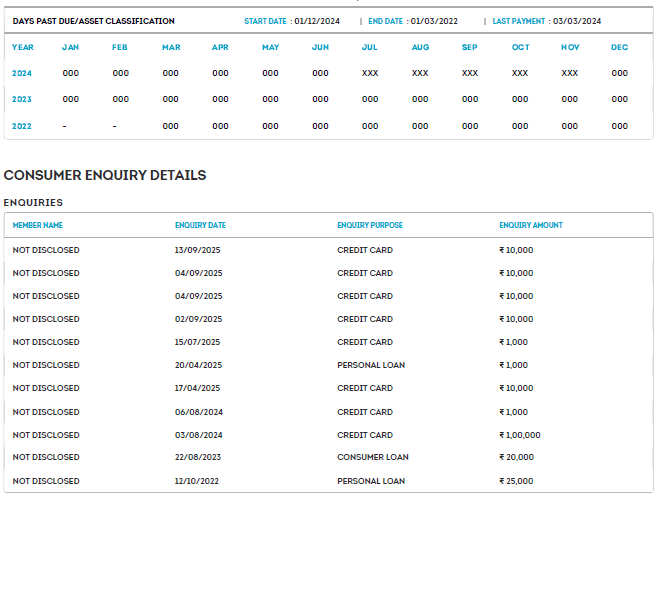Click the Enquiry Purpose column header
667x608 pixels.
point(369,225)
